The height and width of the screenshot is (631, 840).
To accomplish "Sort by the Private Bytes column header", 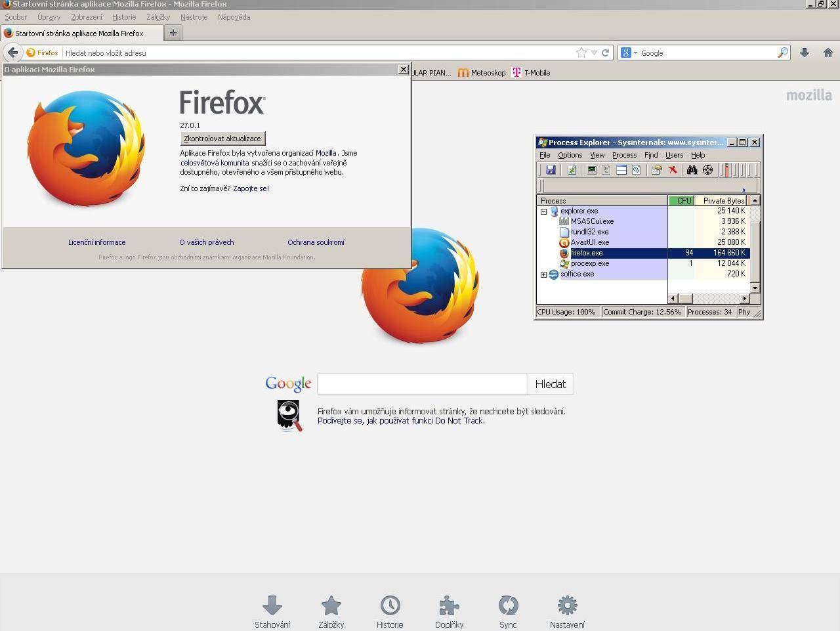I will 721,200.
